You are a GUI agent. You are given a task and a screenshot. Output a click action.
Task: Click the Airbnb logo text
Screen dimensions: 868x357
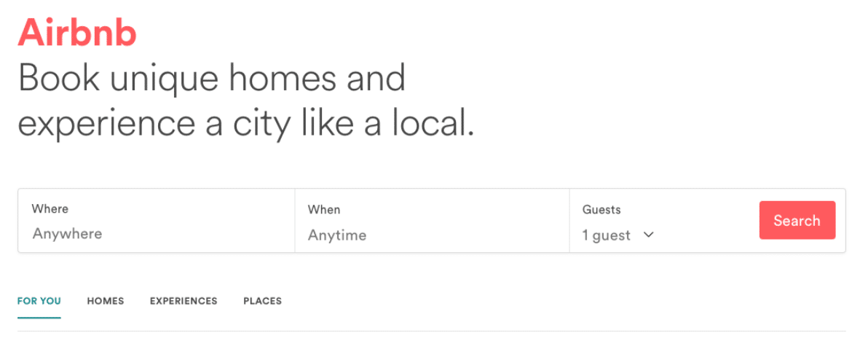pyautogui.click(x=77, y=32)
